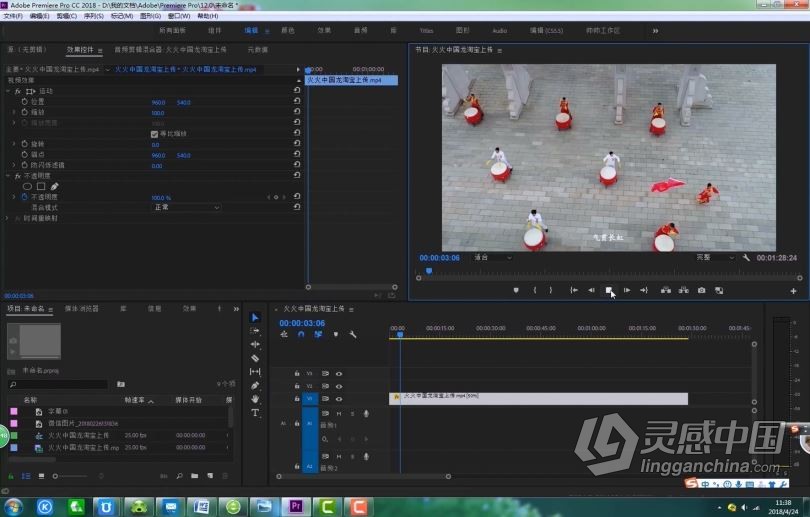Click program monitor timecode 00:00:03:06
810x517 pixels.
pyautogui.click(x=439, y=258)
